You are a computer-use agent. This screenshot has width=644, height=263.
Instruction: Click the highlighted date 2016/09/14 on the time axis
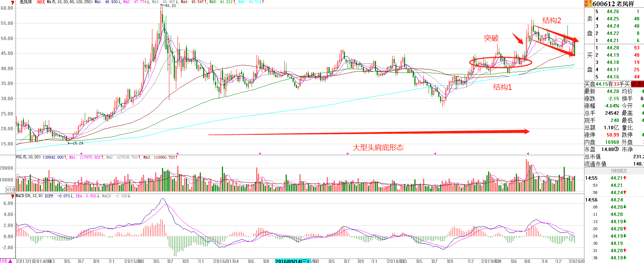(x=293, y=261)
